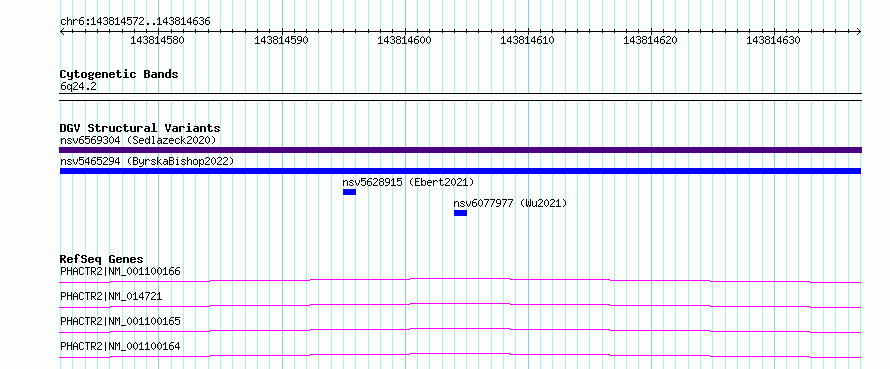
Task: Select the Cytogenetic Bands track title
Action: coord(119,74)
